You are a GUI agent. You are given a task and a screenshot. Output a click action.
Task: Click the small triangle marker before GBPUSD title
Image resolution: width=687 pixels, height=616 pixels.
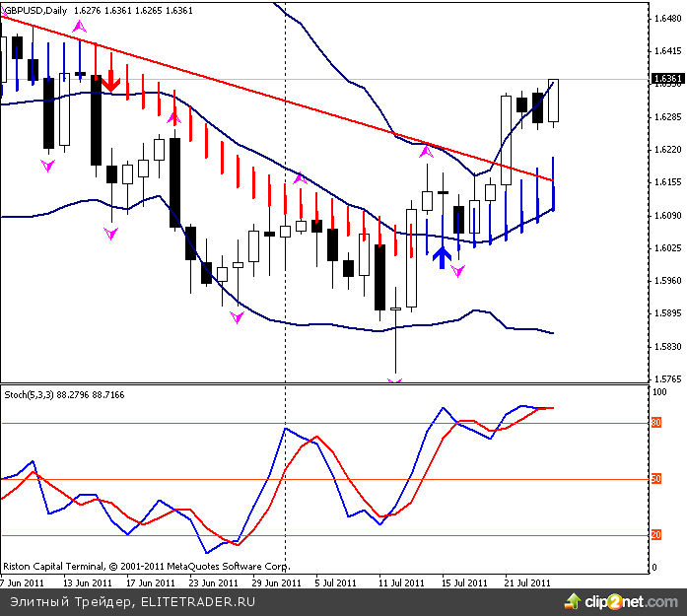(x=4, y=11)
